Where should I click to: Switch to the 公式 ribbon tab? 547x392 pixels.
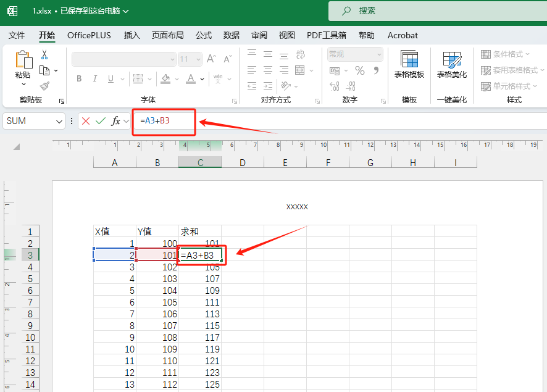(204, 35)
